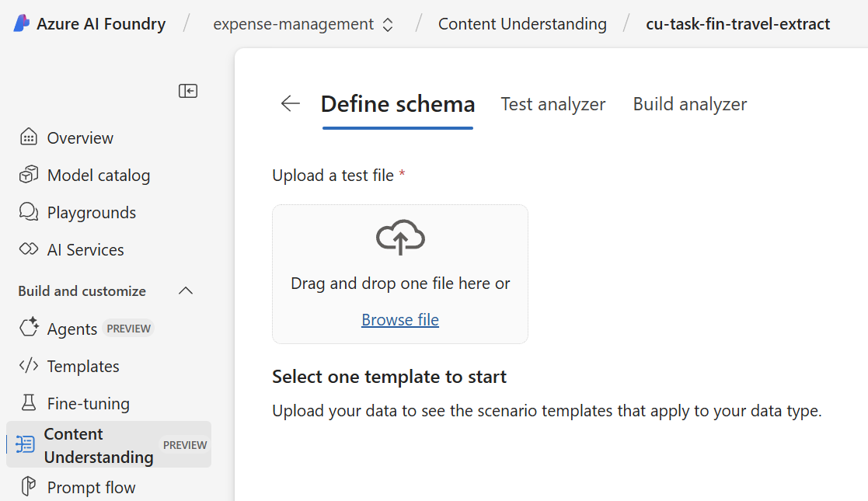The height and width of the screenshot is (501, 868).
Task: Click the Fine-tuning flask icon
Action: coord(28,402)
